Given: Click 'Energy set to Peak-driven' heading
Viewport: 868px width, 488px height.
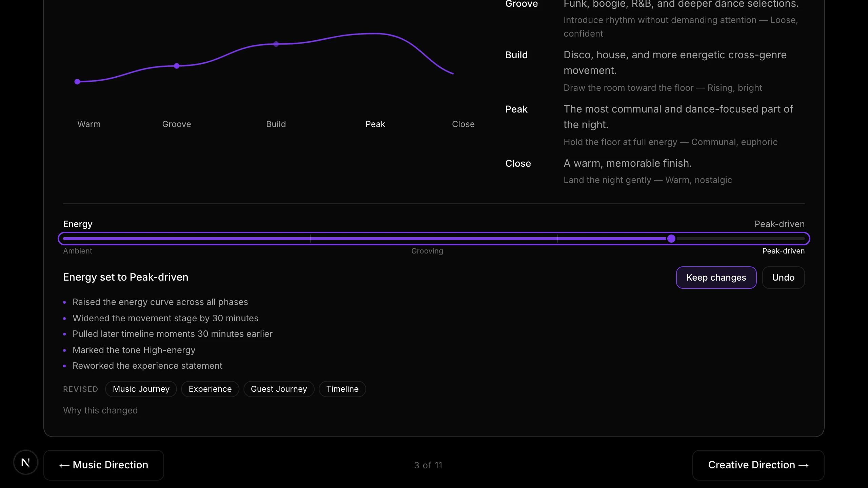Looking at the screenshot, I should 125,277.
